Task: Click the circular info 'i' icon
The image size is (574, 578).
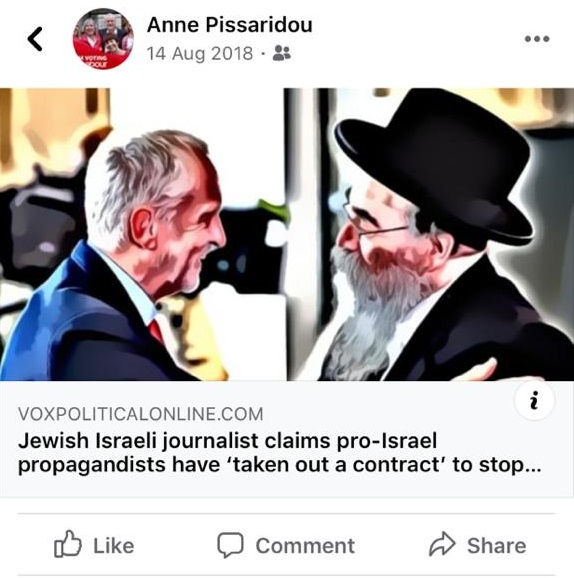Action: pos(534,400)
